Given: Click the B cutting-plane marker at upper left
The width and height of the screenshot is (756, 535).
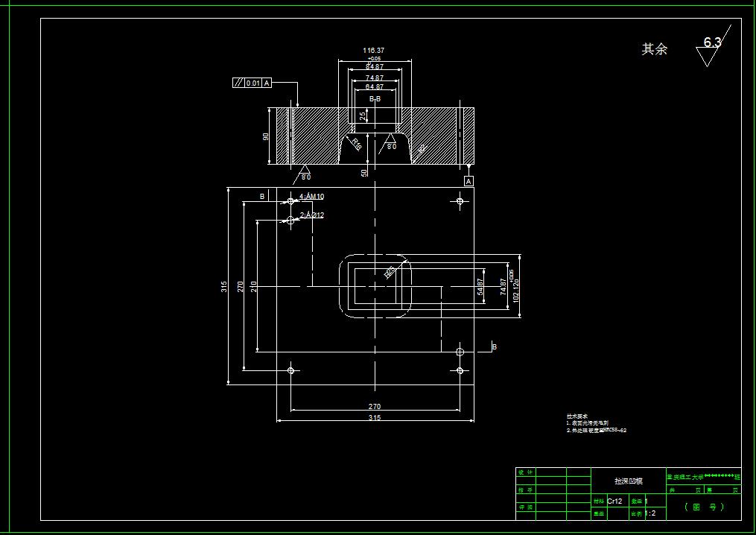Looking at the screenshot, I should pyautogui.click(x=262, y=197).
